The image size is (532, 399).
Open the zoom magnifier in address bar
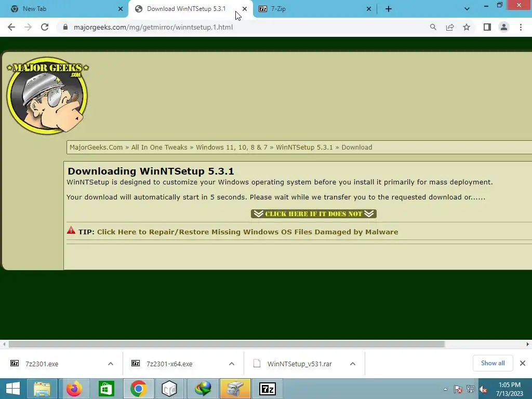click(x=433, y=27)
